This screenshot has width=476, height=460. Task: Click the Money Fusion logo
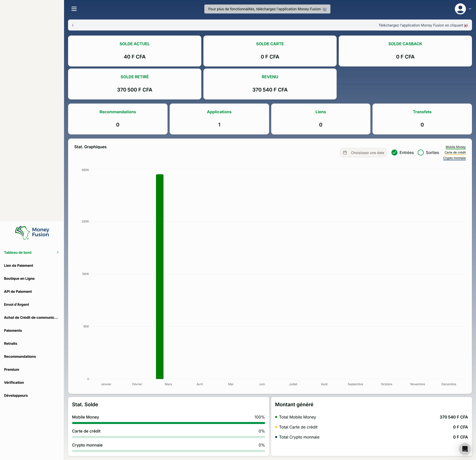[x=32, y=232]
